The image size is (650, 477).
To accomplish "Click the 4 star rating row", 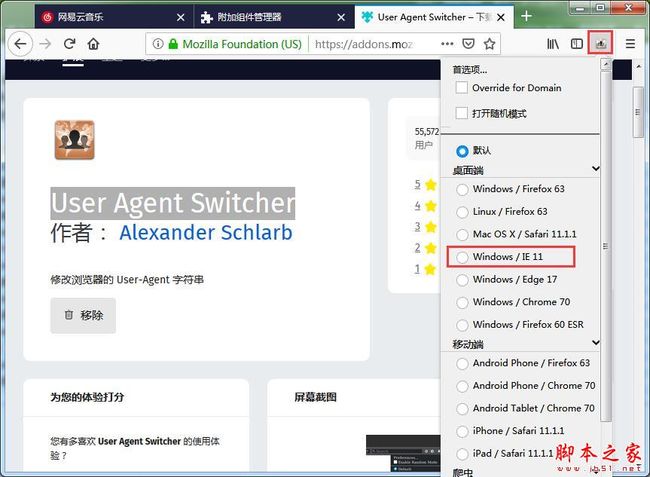I will point(426,206).
